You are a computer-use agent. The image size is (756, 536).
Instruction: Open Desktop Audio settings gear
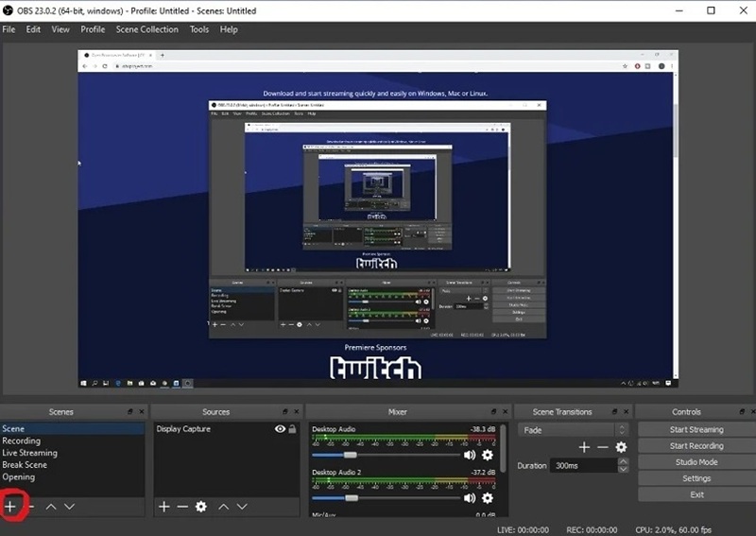(488, 455)
